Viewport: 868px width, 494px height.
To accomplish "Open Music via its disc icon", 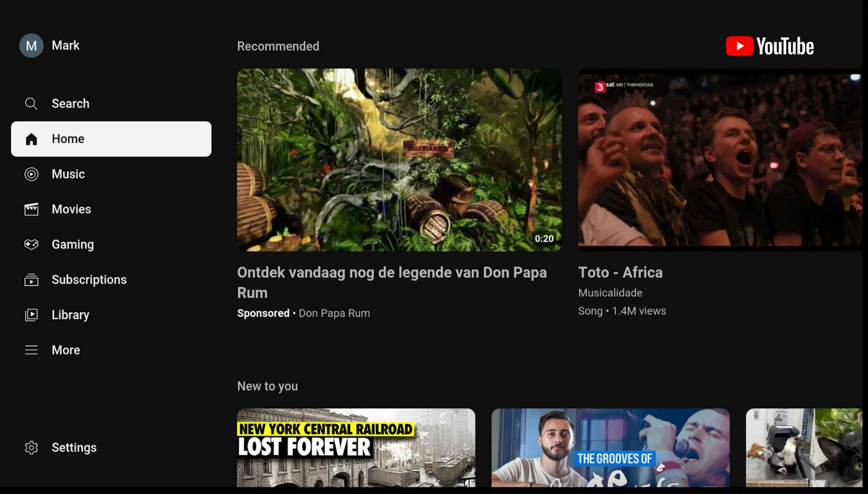I will (x=31, y=174).
